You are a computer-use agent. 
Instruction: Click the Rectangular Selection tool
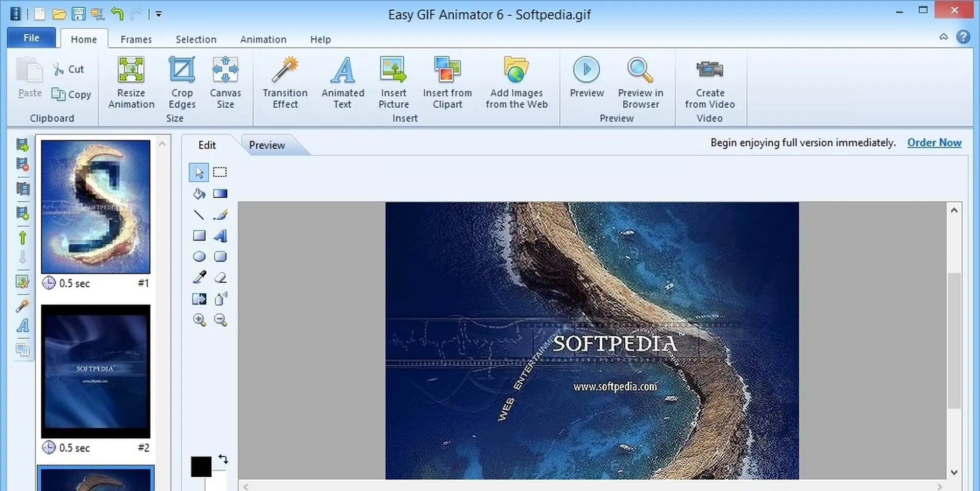pyautogui.click(x=219, y=172)
